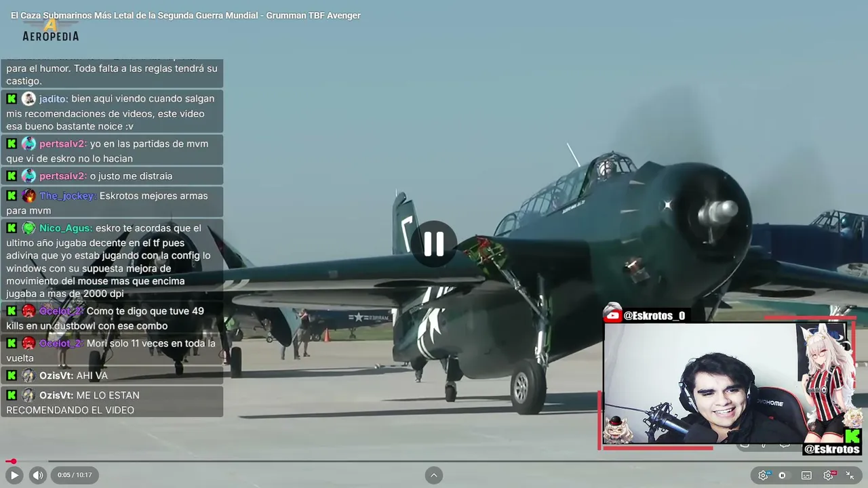Click the username jadito in chat
This screenshot has width=868, height=488.
[x=53, y=99]
